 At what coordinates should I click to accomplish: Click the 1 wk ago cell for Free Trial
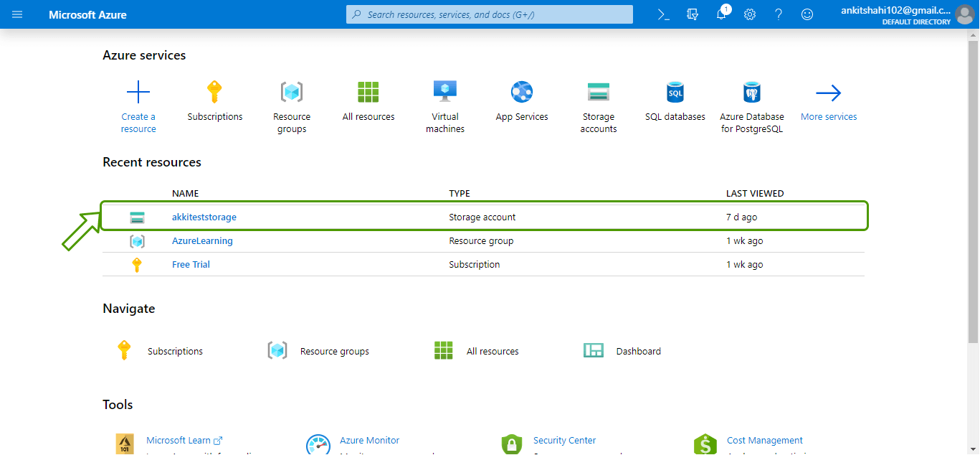click(745, 265)
